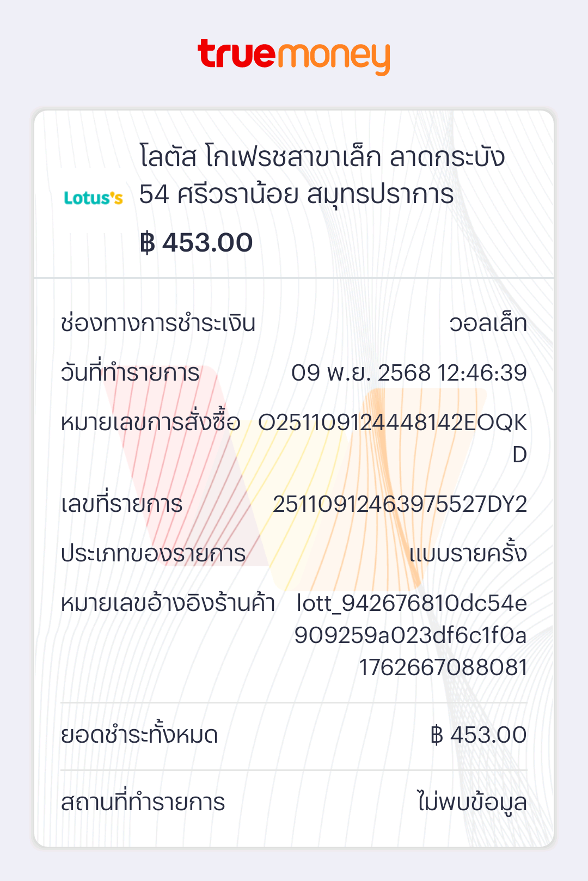588x881 pixels.
Task: Tap the หมายเลขอ้างอิงร้านค้า label
Action: 168,603
